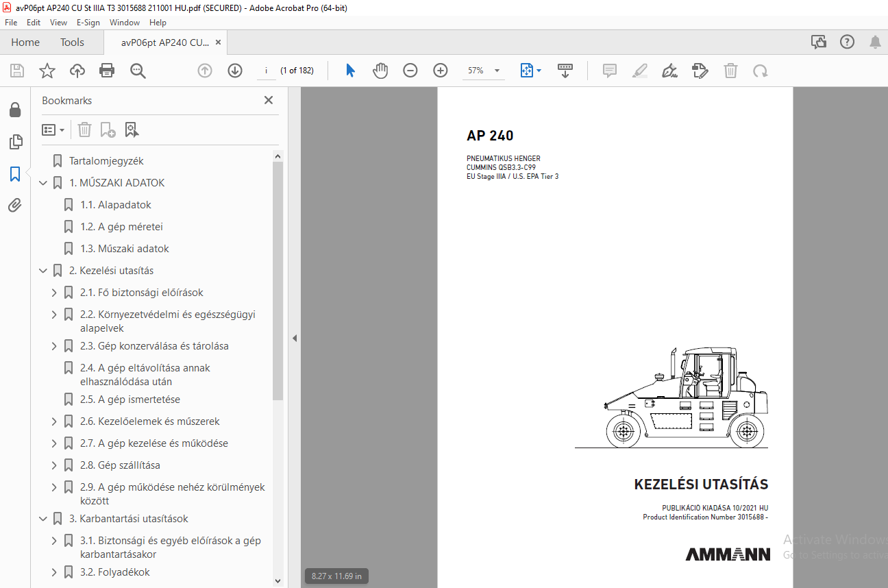Expand 2.3. Gép konzerválása és tárolása
Viewport: 888px width, 588px height.
[54, 346]
